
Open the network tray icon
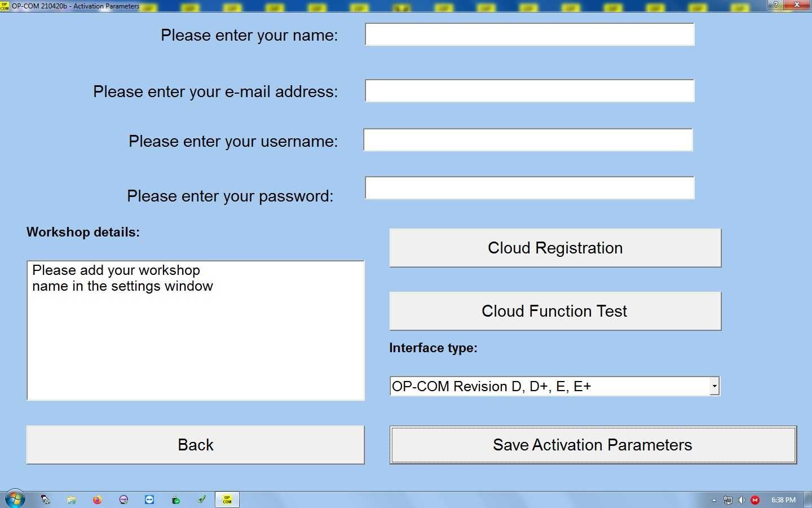(x=728, y=500)
